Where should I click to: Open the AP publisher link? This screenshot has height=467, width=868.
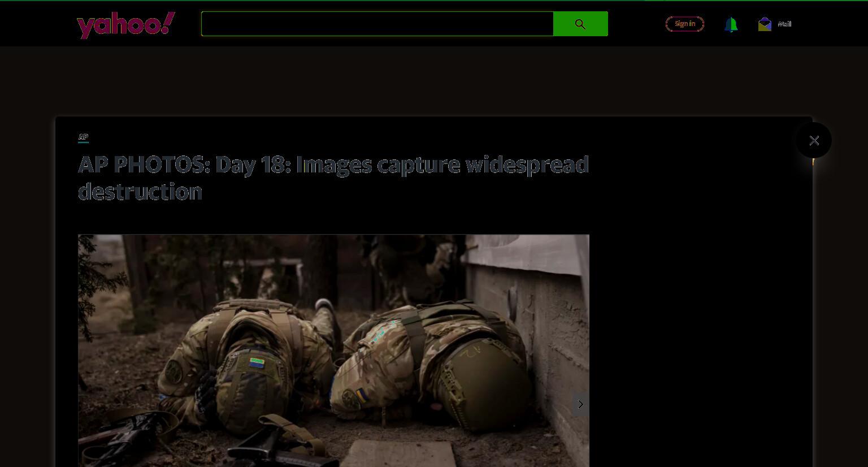coord(83,137)
